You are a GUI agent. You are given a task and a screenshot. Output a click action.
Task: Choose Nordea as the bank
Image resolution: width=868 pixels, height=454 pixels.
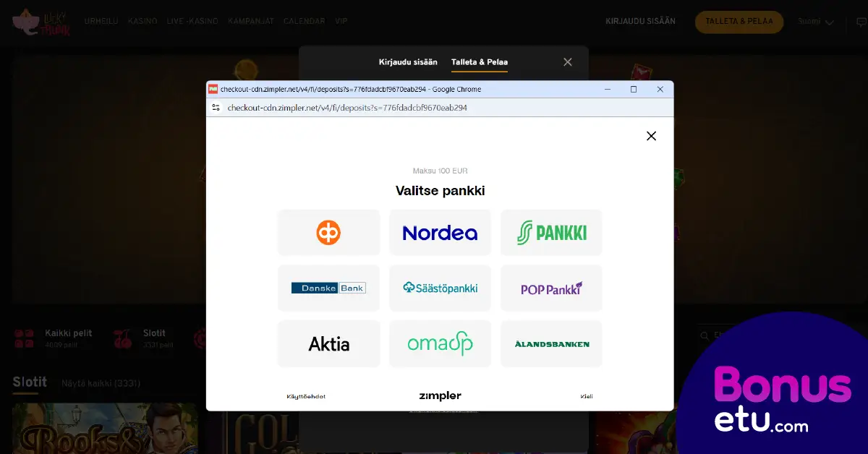[440, 233]
